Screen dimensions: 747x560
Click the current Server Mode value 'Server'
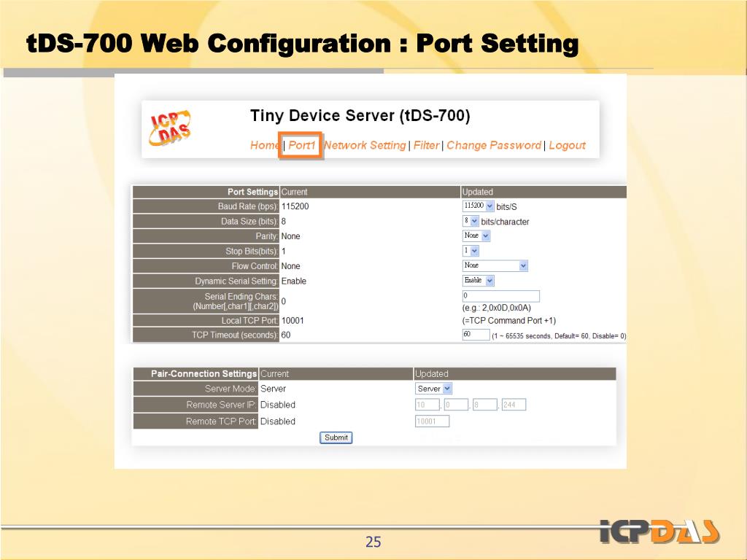273,389
